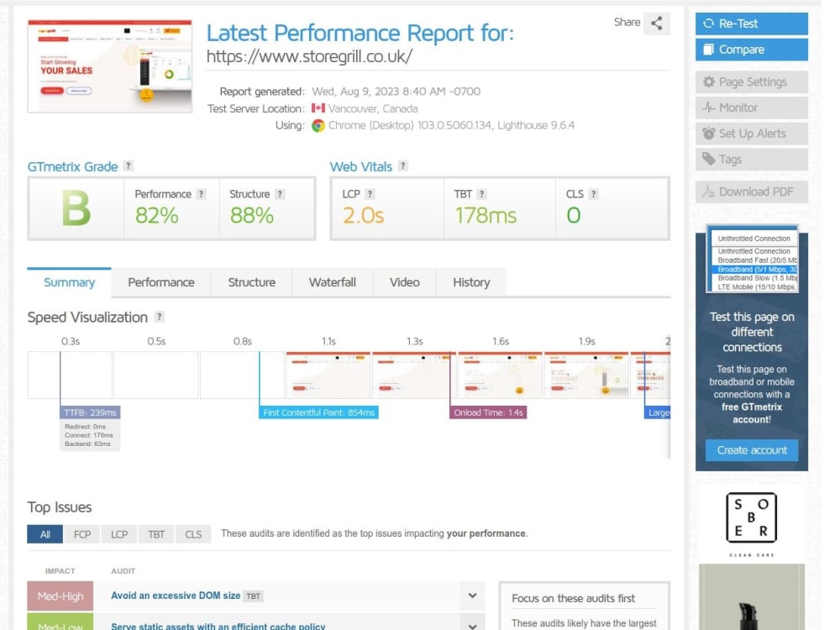The height and width of the screenshot is (630, 840).
Task: Click Set Up Alerts button
Action: [x=751, y=134]
